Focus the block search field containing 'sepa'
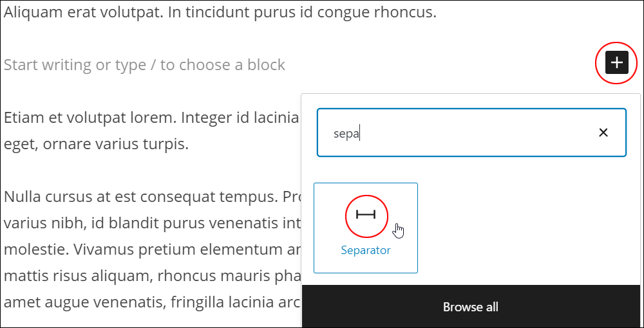The width and height of the screenshot is (644, 328). click(x=471, y=132)
